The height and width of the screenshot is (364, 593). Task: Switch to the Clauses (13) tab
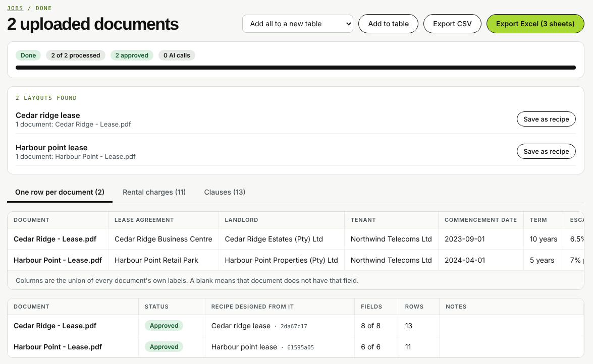click(x=225, y=192)
